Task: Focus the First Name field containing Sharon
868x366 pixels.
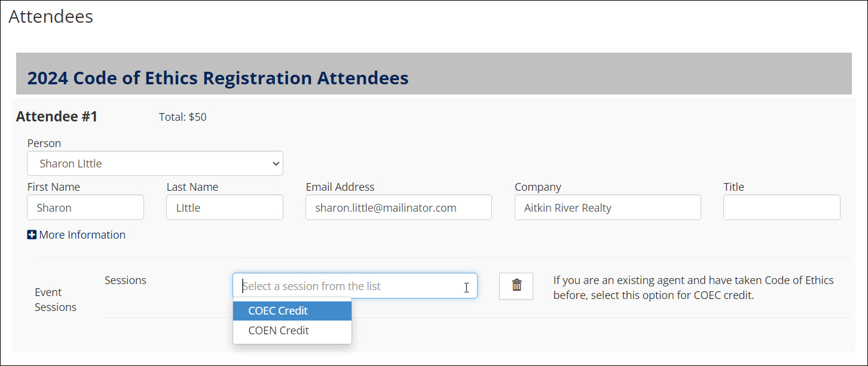Action: 85,208
